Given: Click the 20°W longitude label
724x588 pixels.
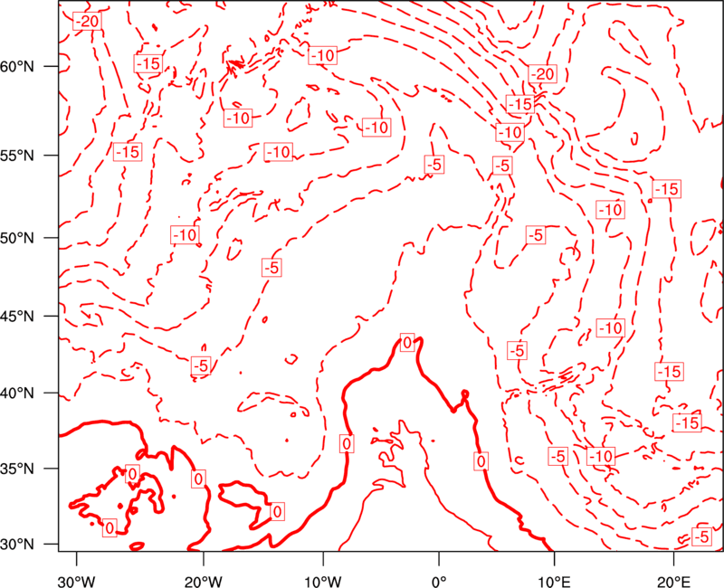Looking at the screenshot, I should tap(203, 581).
